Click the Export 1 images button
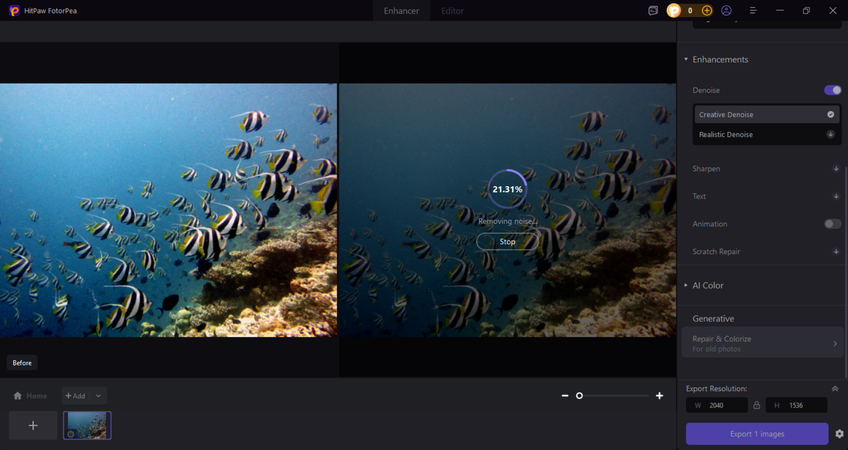The image size is (848, 450). coord(756,433)
